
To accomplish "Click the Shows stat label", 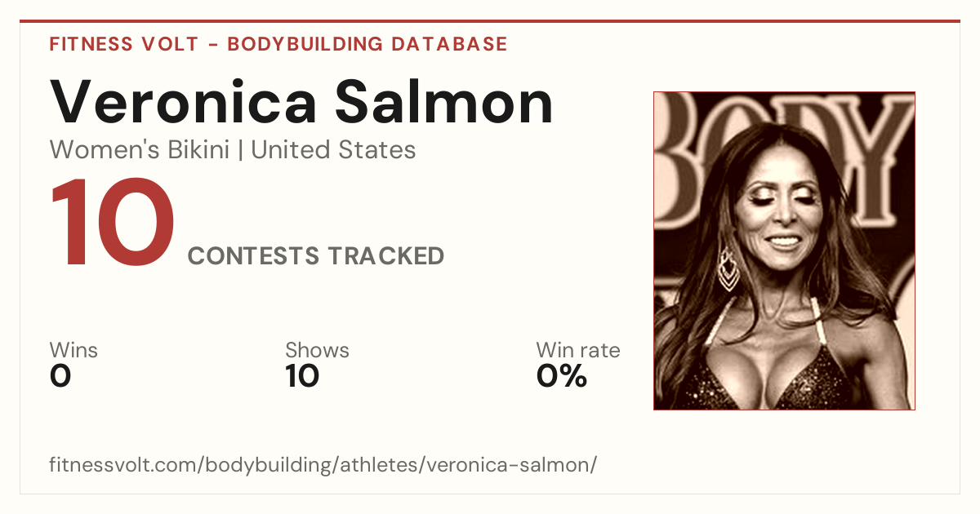I will pos(317,351).
